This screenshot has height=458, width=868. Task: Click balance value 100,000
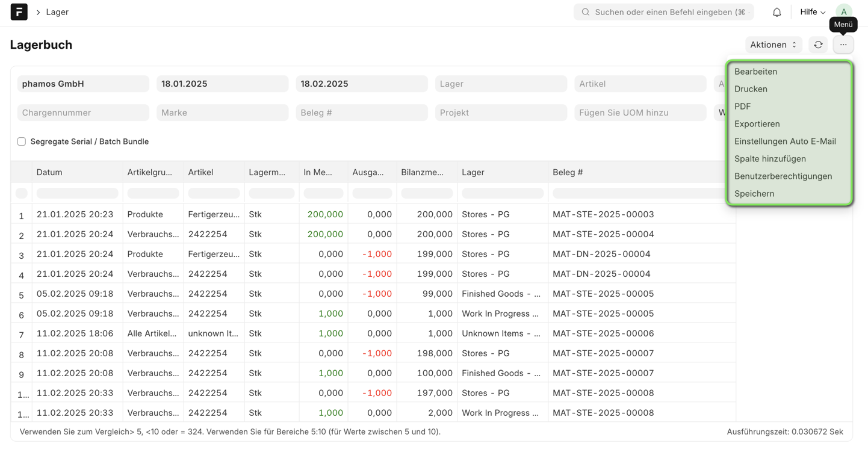427,373
